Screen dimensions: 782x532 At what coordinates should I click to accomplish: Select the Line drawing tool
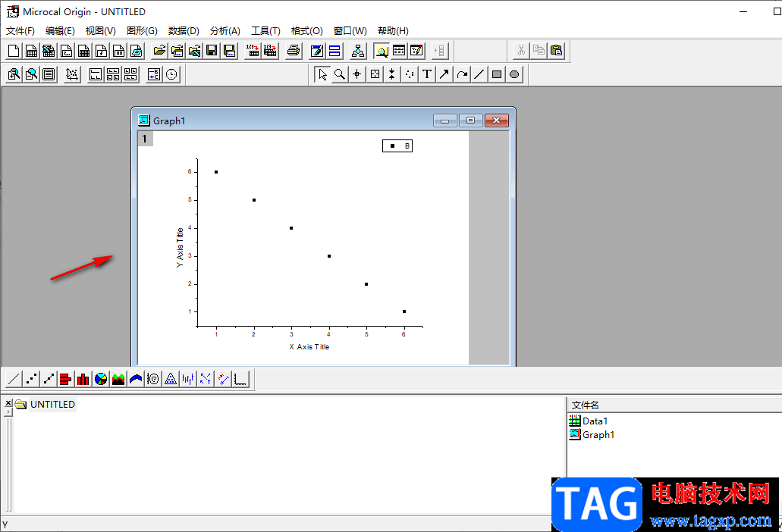(479, 75)
